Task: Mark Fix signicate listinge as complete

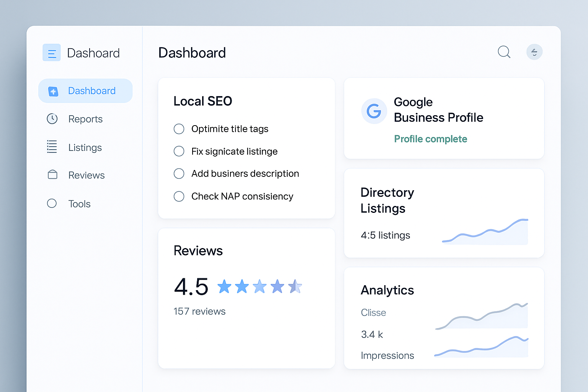Action: click(x=179, y=151)
